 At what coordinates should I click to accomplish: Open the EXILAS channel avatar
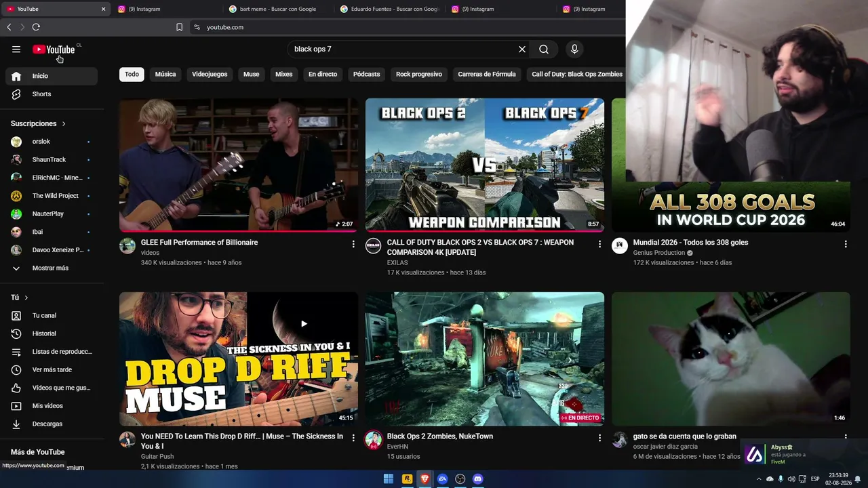click(x=374, y=245)
